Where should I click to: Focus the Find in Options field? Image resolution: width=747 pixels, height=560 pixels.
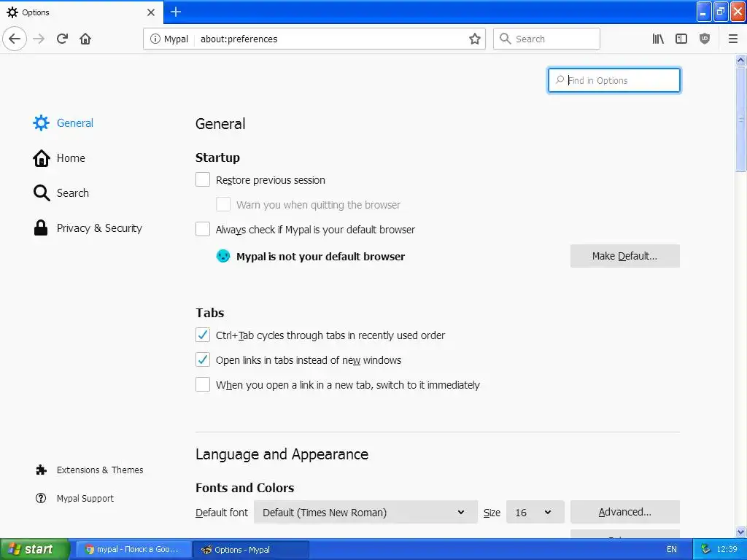coord(614,80)
